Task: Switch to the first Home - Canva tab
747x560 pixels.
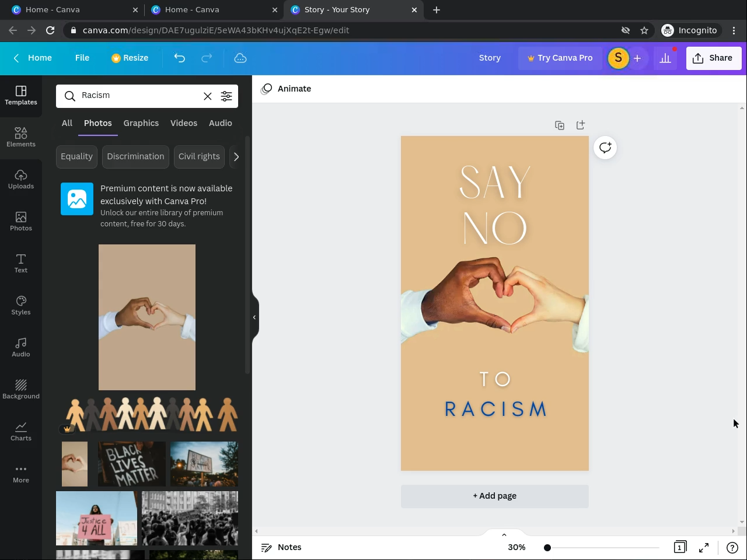Action: [74, 10]
